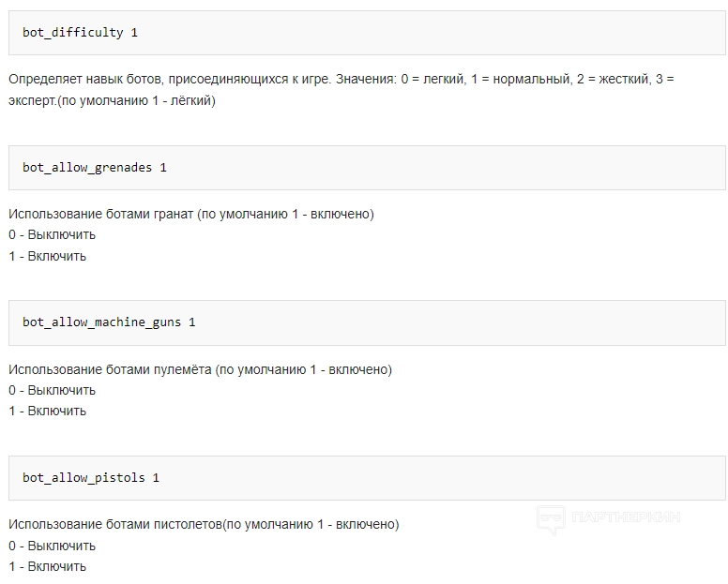Click the line "эксперт.(по умолчанию 1 - лёгкий)"

point(112,100)
